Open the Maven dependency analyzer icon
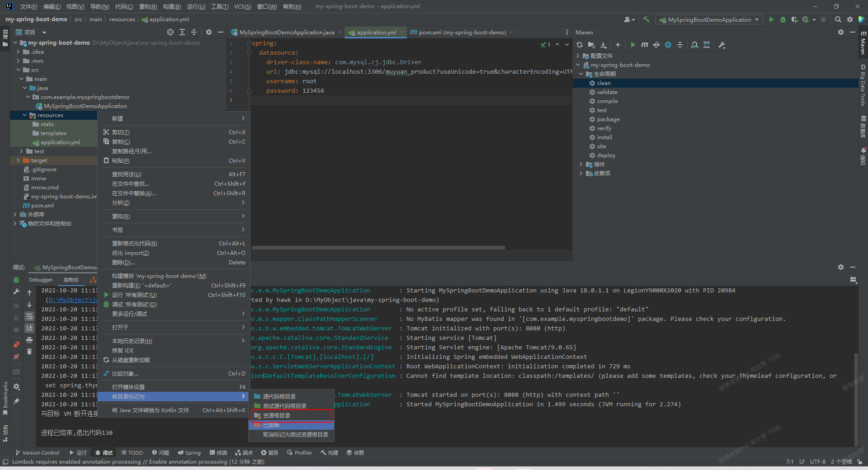This screenshot has width=868, height=470. click(x=694, y=45)
